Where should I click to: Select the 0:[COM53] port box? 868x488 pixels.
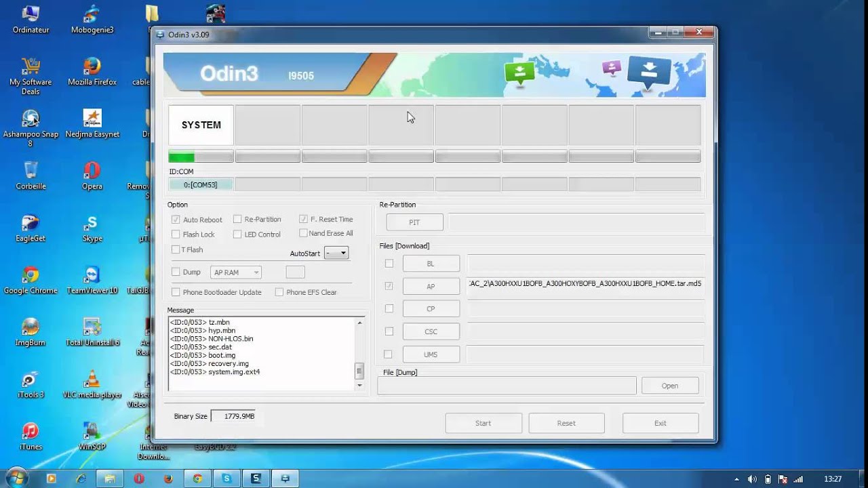(x=201, y=184)
